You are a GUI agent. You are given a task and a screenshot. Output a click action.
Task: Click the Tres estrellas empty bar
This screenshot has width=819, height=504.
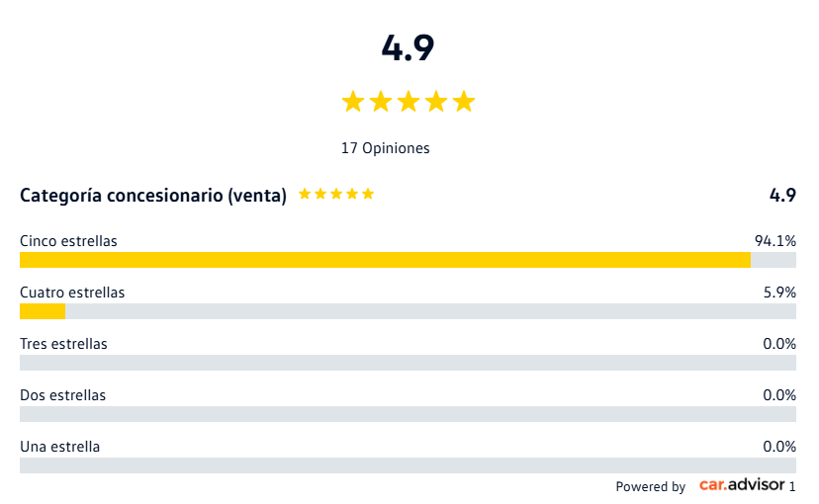(x=408, y=363)
